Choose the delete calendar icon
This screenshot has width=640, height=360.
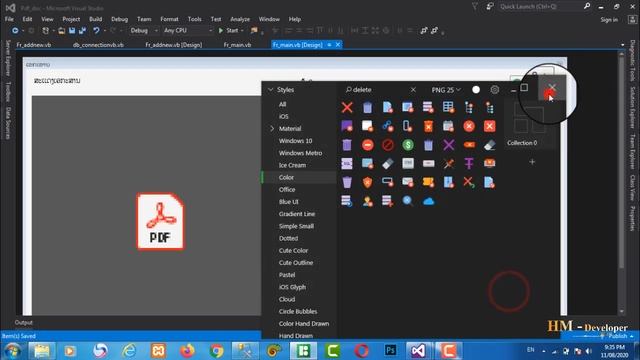click(x=449, y=126)
